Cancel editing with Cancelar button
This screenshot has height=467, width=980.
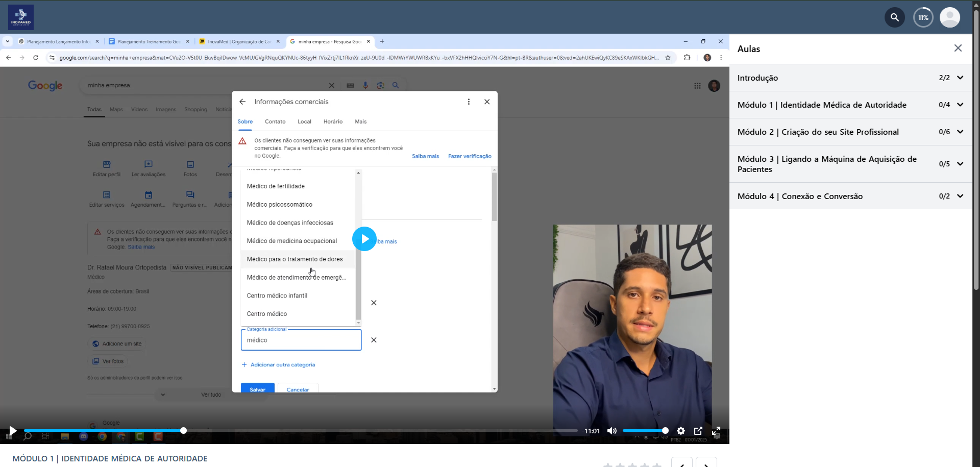pyautogui.click(x=298, y=389)
